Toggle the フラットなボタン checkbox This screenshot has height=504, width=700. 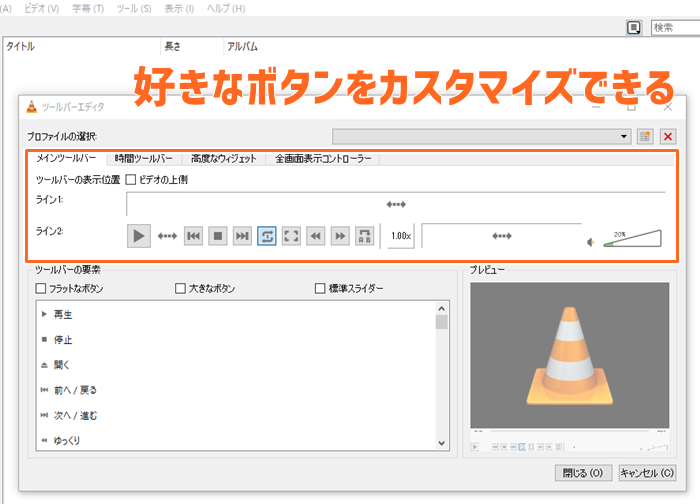tap(41, 289)
